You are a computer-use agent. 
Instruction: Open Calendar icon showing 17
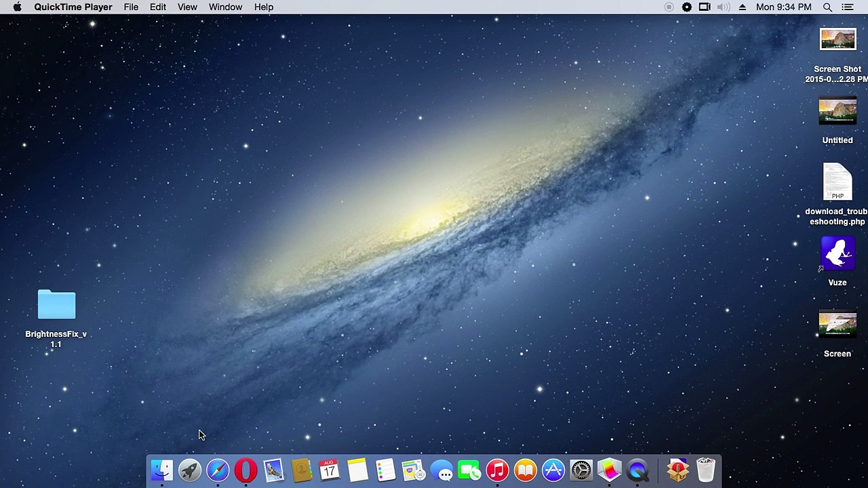pos(329,470)
